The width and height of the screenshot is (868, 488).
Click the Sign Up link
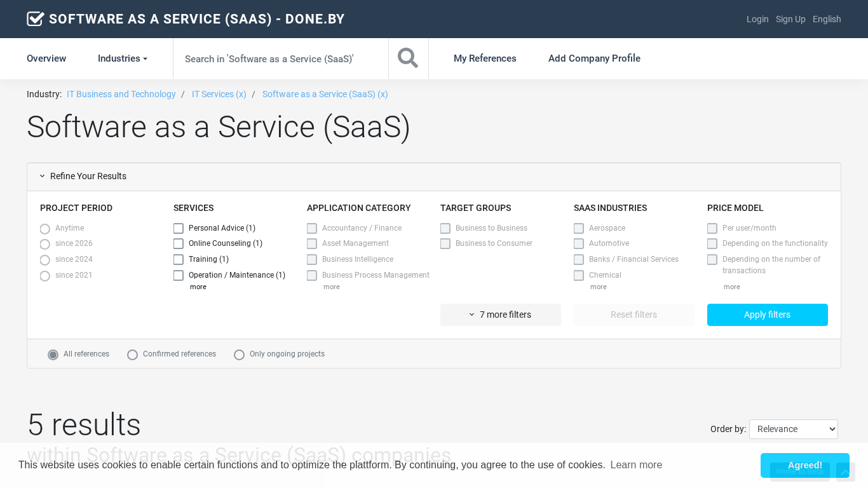[x=790, y=19]
